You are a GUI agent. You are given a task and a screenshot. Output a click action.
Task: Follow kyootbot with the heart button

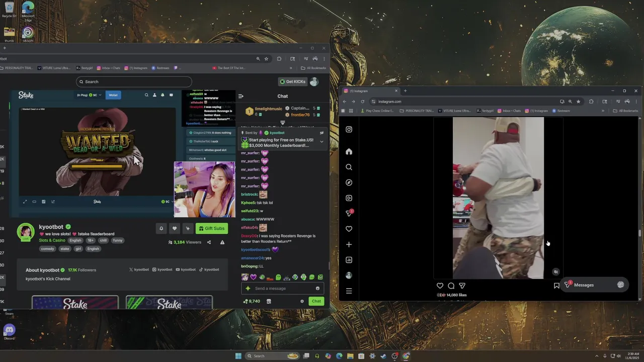tap(175, 228)
